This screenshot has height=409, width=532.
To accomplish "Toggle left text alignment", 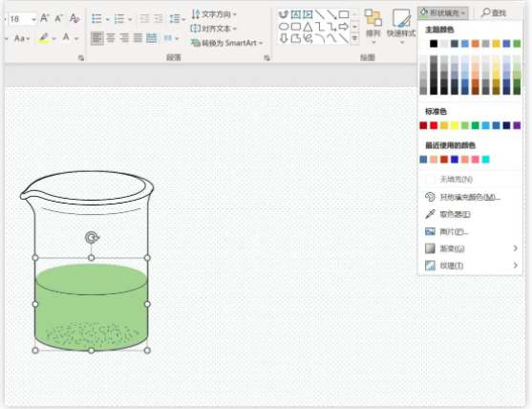I will (x=97, y=38).
